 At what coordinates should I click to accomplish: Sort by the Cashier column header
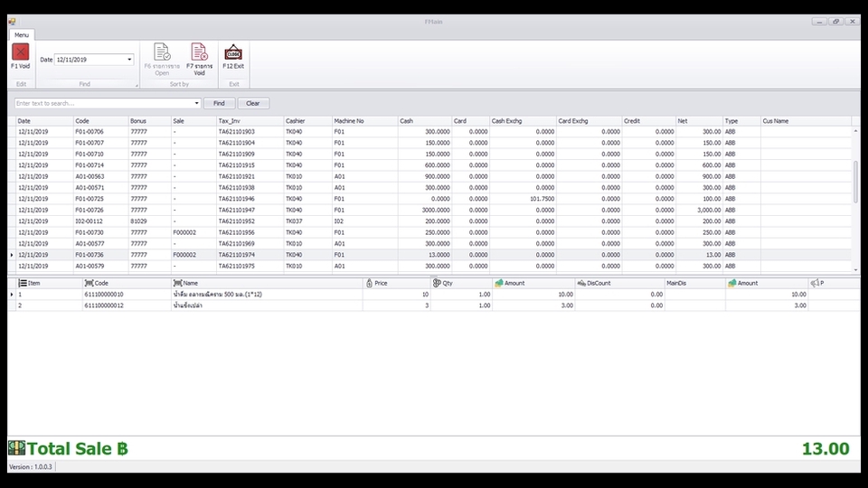307,120
